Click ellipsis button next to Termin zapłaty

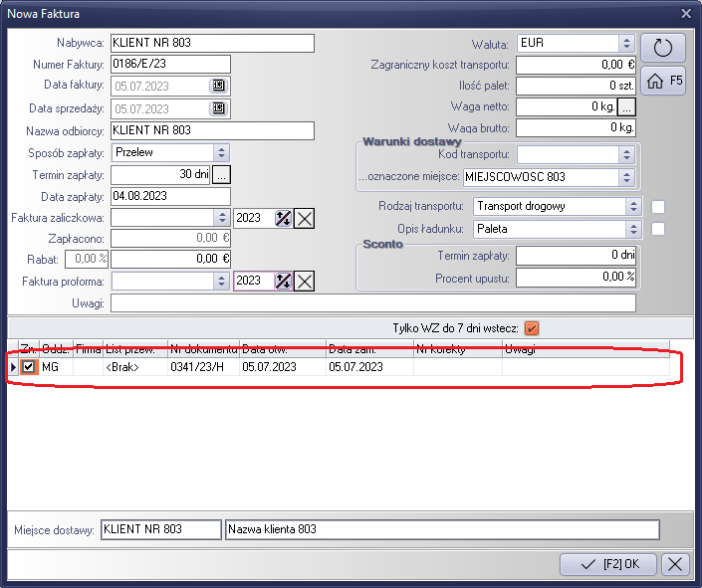click(221, 174)
